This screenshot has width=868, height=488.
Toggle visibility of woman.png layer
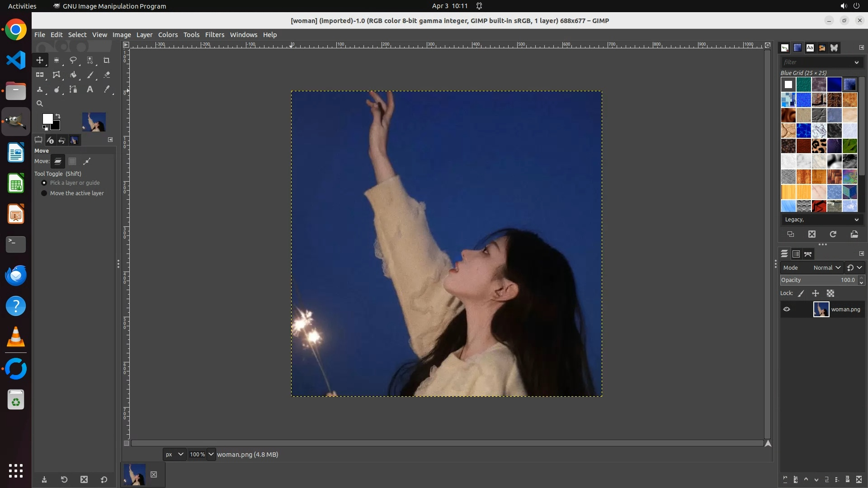[787, 310]
